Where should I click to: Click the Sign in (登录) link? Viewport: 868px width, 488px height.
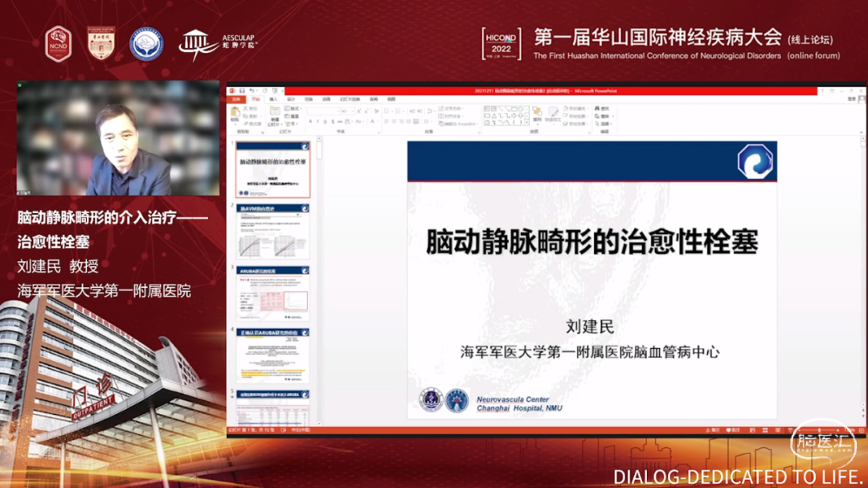851,99
